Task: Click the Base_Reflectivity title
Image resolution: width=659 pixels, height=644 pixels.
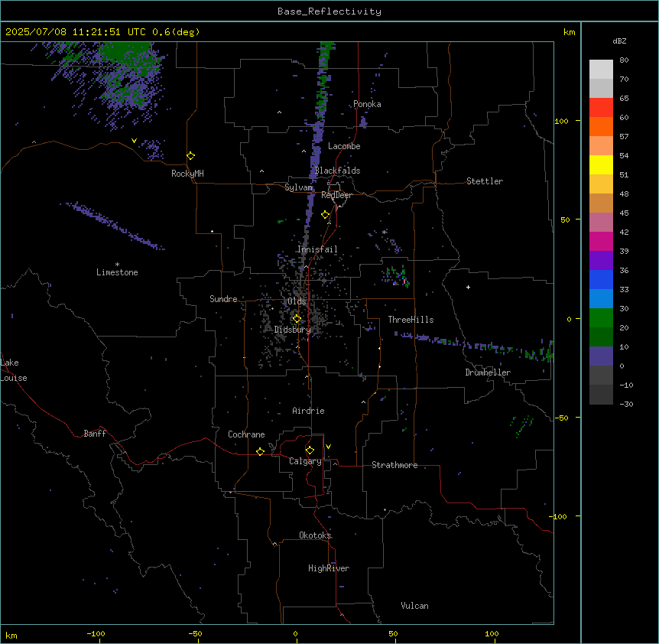Action: coord(329,11)
